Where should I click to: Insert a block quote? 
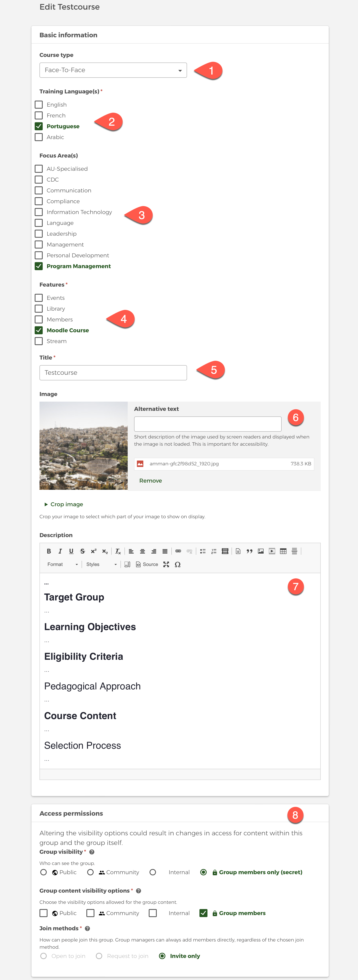tap(250, 551)
